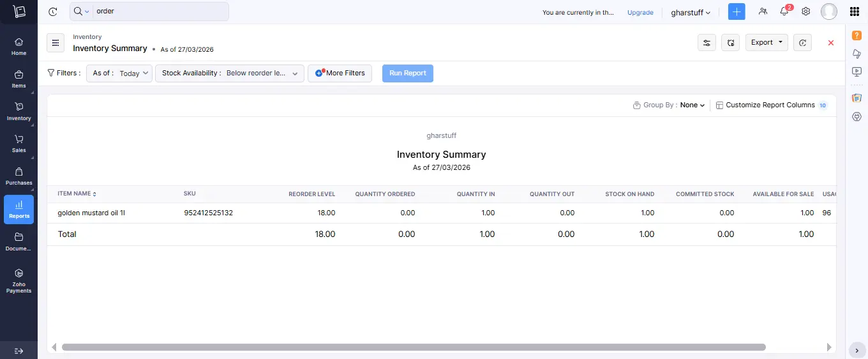This screenshot has width=868, height=359.
Task: Click golden mustard oil 1l item
Action: point(91,213)
